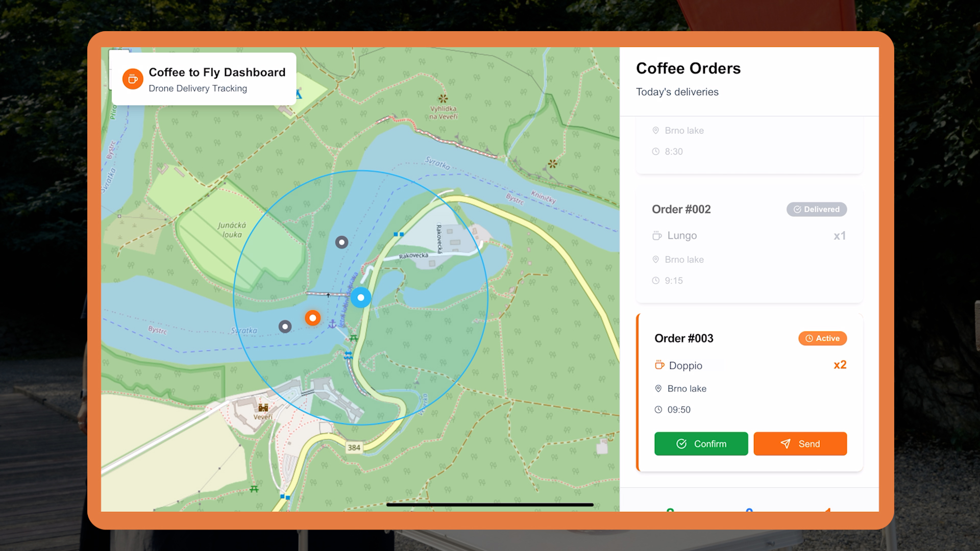
Task: Click the Lungo coffee cup icon
Action: pyautogui.click(x=656, y=236)
